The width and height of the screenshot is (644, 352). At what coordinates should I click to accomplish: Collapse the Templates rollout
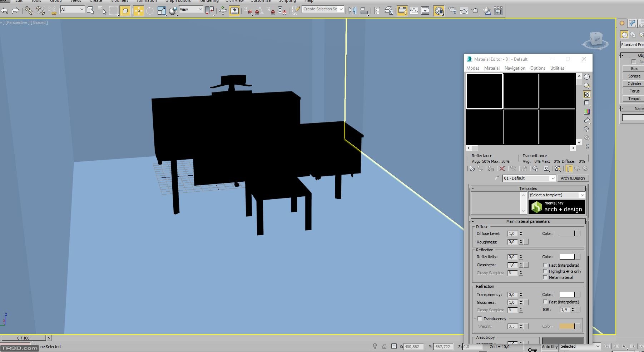528,188
